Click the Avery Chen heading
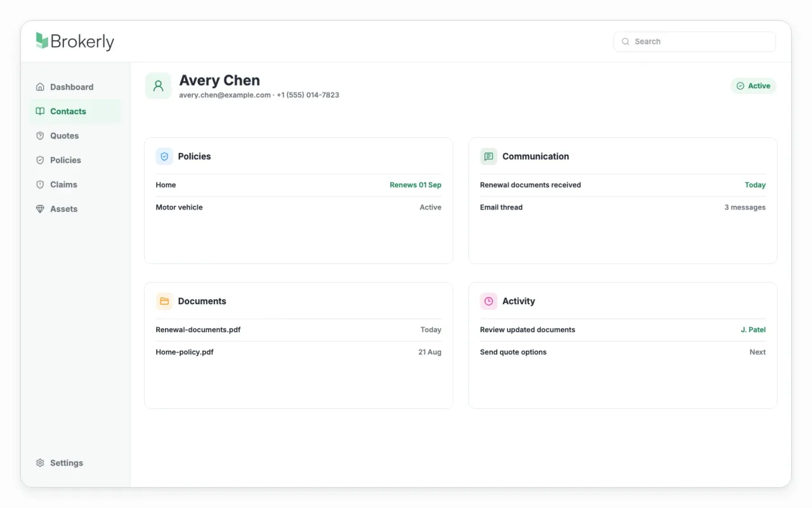 pos(219,81)
